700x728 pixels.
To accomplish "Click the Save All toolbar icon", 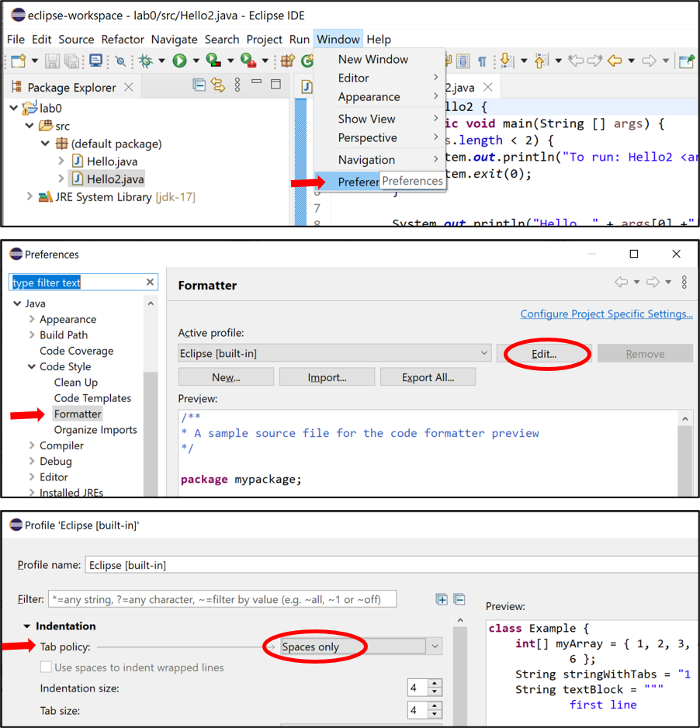I will [72, 61].
